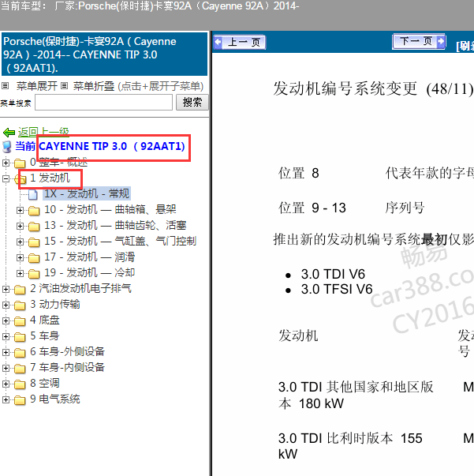Select 4 底盘 label
This screenshot has height=476, width=474.
45,320
